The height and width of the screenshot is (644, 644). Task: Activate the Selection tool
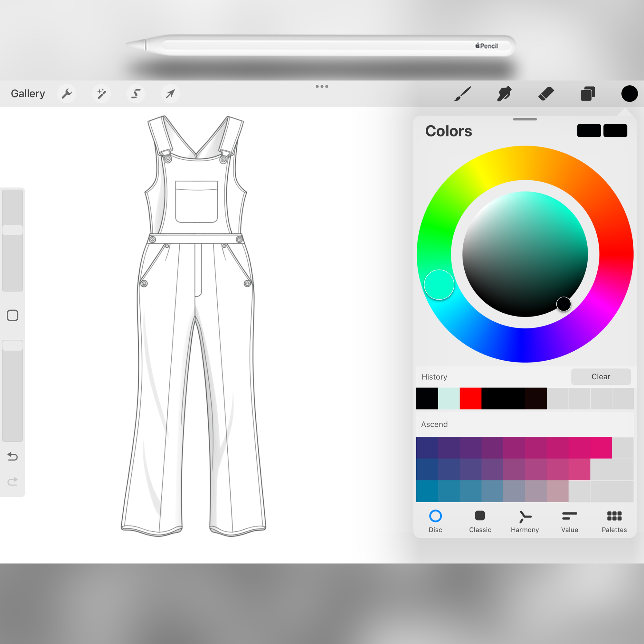[136, 94]
